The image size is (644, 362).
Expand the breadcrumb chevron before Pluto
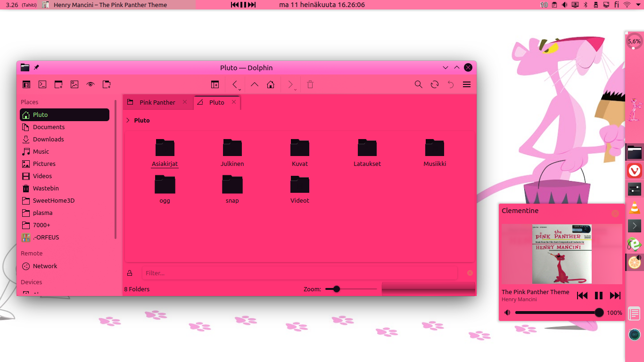coord(128,120)
